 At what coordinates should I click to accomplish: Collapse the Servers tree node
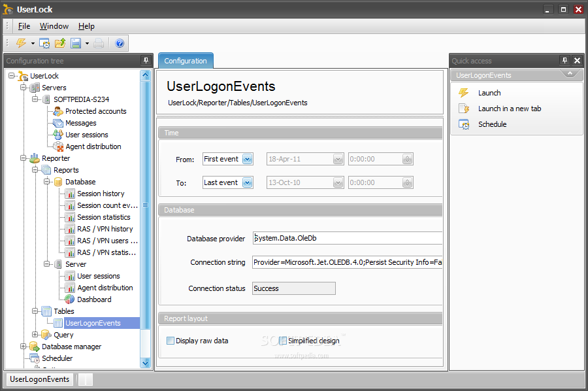24,88
